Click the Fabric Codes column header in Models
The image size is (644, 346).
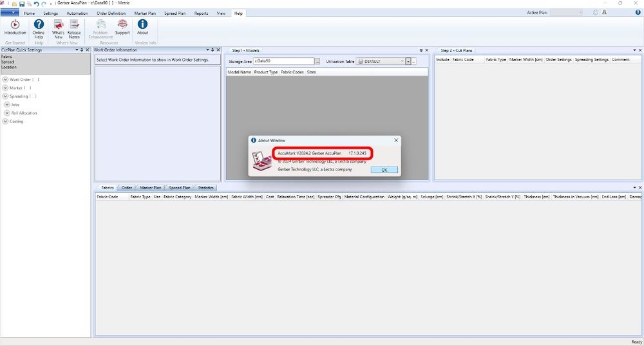[x=292, y=72]
